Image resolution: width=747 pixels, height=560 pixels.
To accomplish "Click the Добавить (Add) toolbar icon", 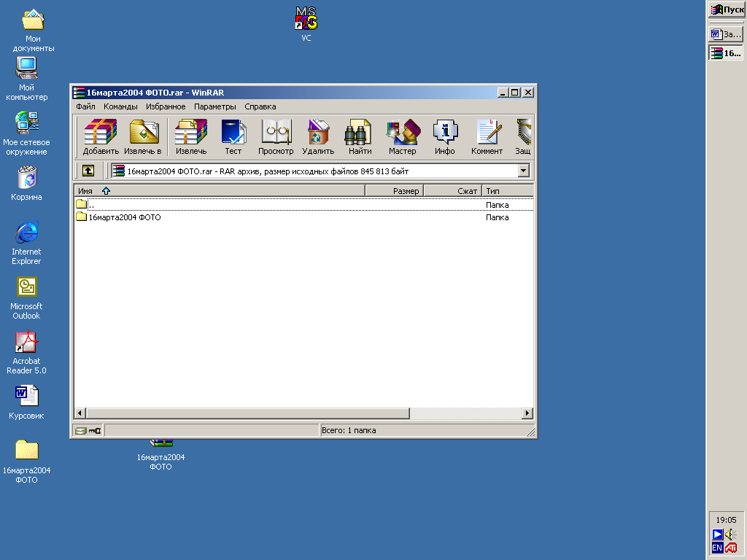I will tap(101, 136).
